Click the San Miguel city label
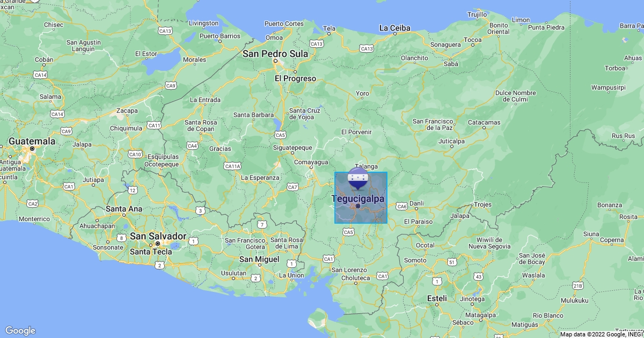The image size is (644, 338). [x=259, y=259]
